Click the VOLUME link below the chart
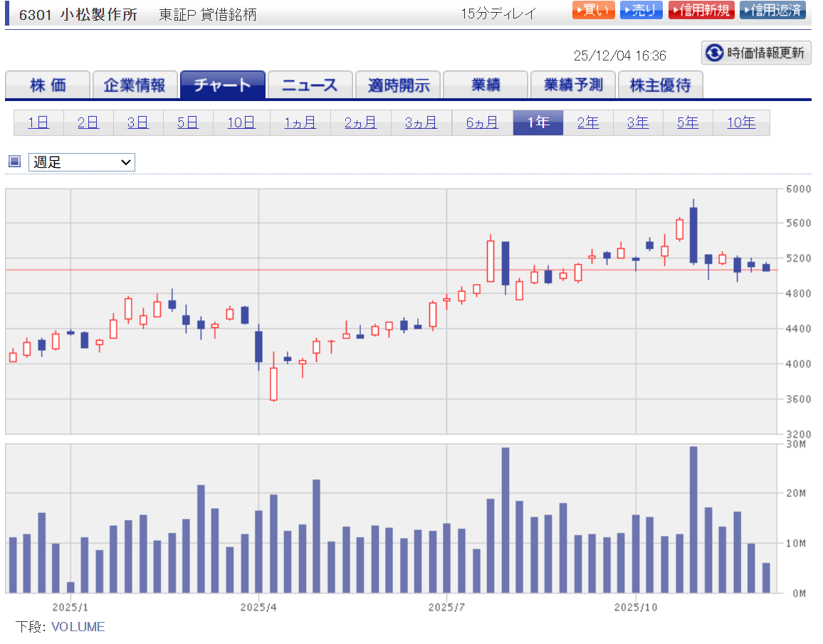The image size is (823, 644). 78,627
